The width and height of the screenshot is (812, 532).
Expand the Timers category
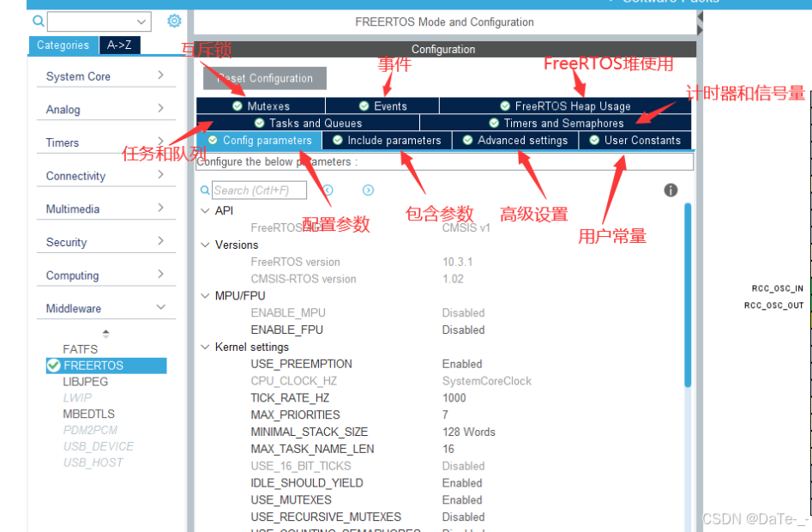106,142
